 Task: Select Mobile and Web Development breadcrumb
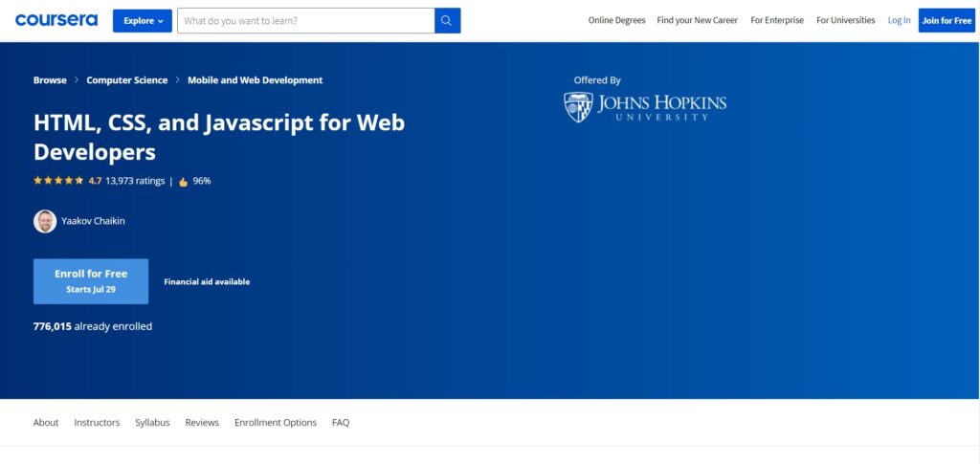tap(255, 80)
